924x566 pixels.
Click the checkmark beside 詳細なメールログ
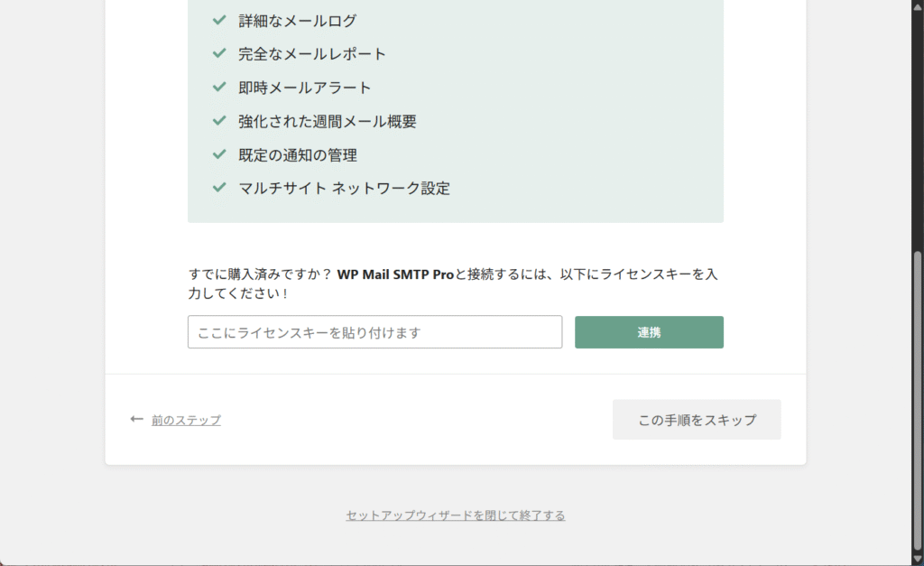tap(218, 20)
